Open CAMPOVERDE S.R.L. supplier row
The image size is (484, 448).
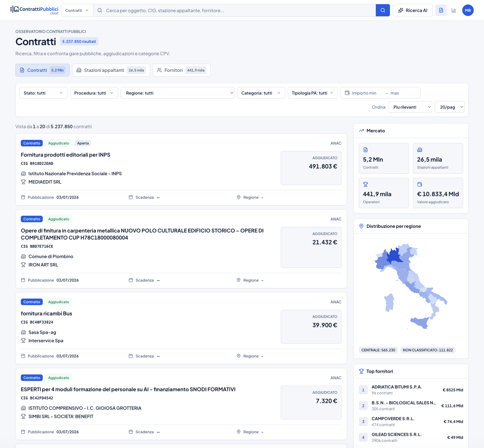pyautogui.click(x=411, y=421)
